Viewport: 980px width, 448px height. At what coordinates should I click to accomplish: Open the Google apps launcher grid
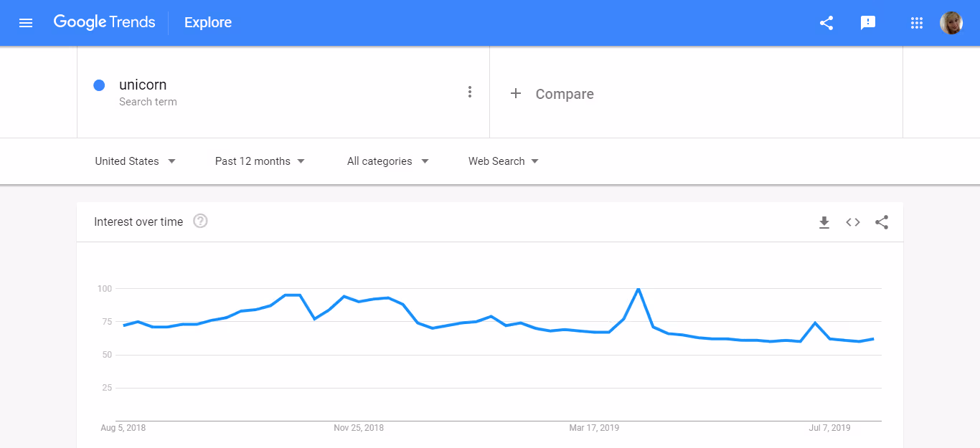tap(916, 22)
